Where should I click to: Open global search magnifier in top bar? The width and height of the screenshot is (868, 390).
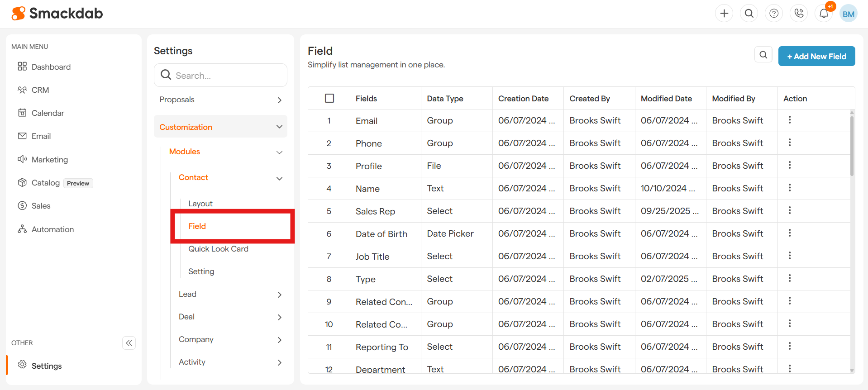(749, 14)
